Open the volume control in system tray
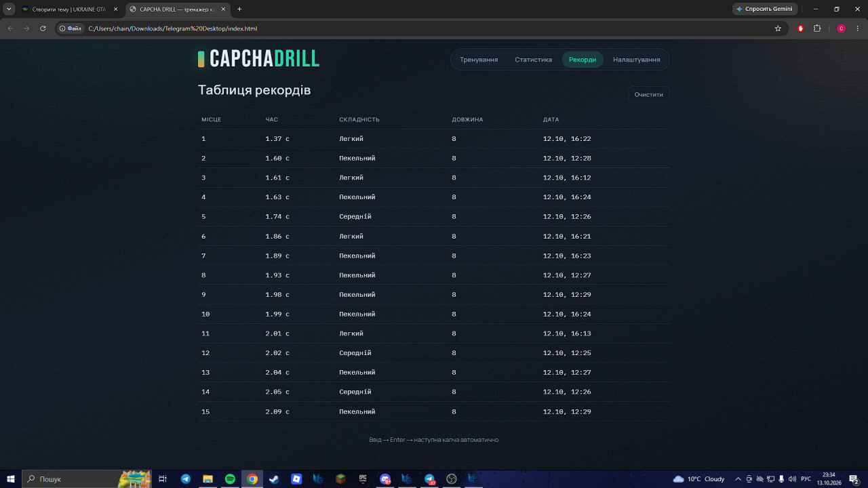Viewport: 868px width, 488px height. 793,479
